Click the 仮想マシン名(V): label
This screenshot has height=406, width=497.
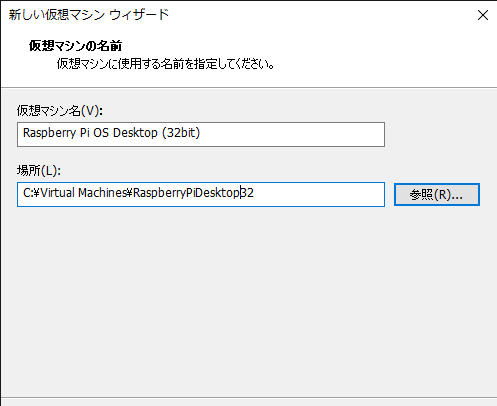pyautogui.click(x=60, y=111)
